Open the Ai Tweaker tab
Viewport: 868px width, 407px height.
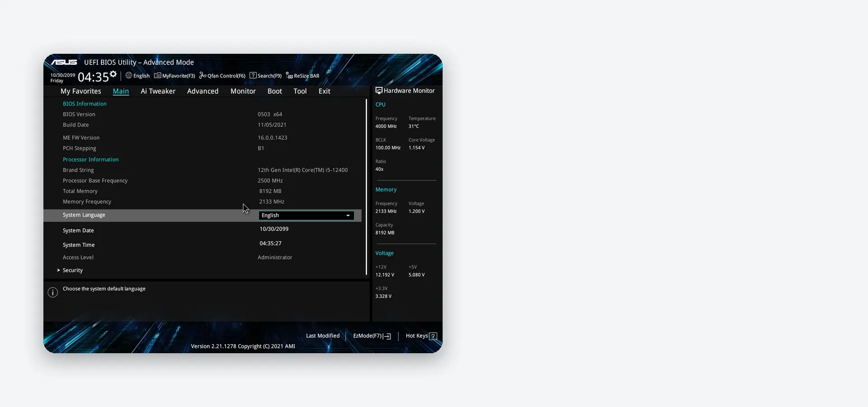158,91
